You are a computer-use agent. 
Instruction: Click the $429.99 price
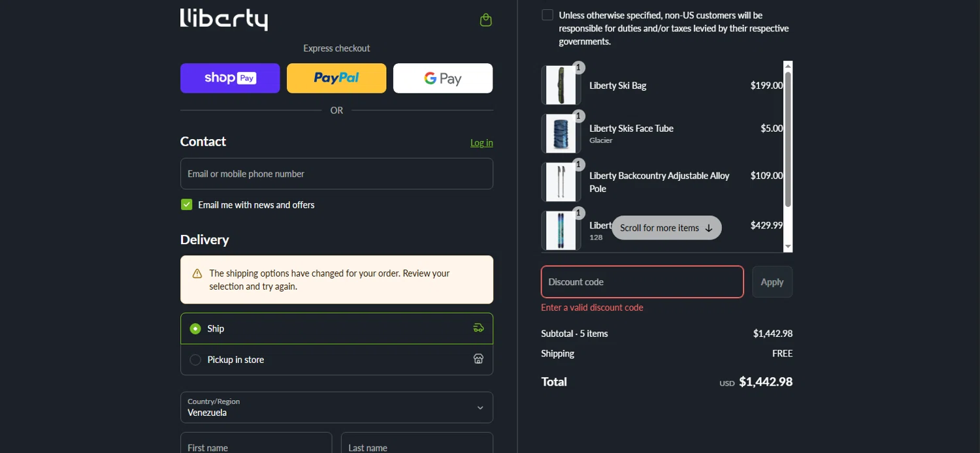pos(766,225)
